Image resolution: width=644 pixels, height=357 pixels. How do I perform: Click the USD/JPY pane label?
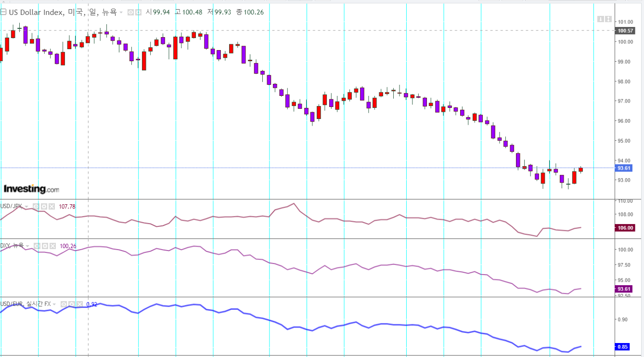pyautogui.click(x=12, y=206)
